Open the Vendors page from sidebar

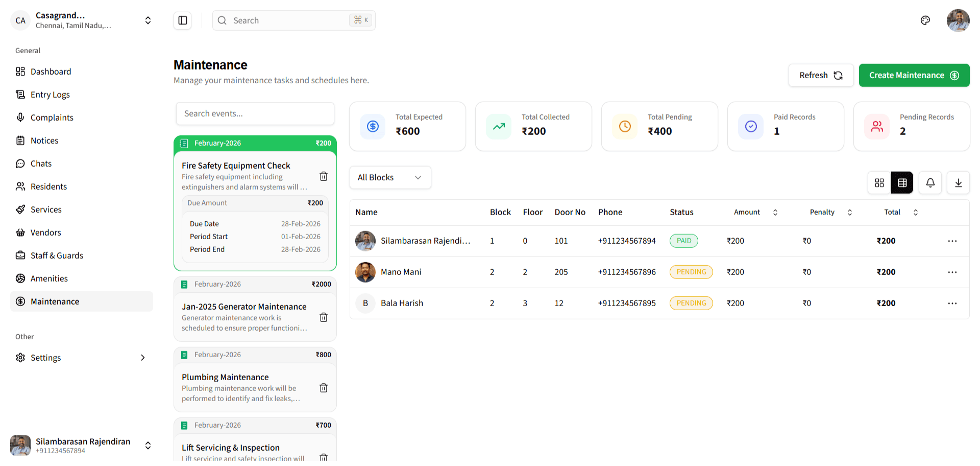(x=45, y=232)
